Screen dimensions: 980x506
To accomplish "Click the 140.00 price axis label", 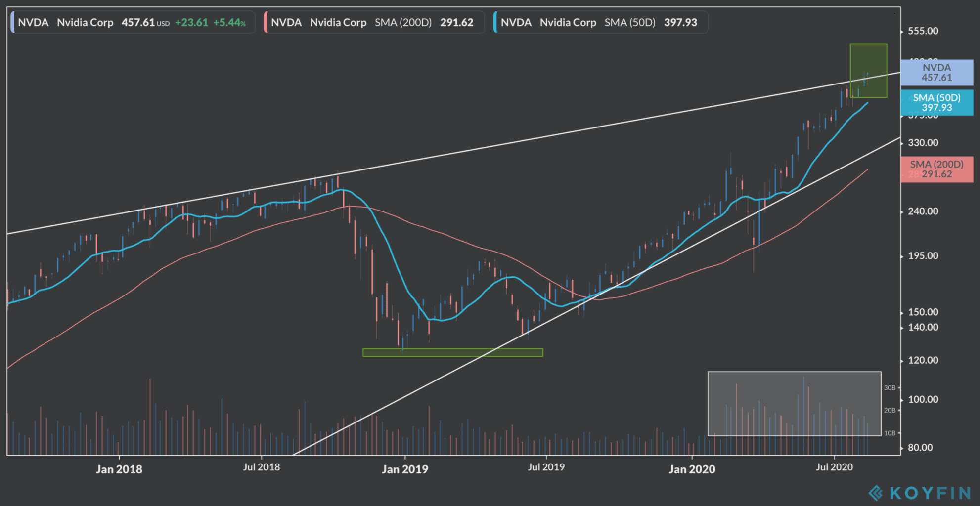I will tap(923, 327).
